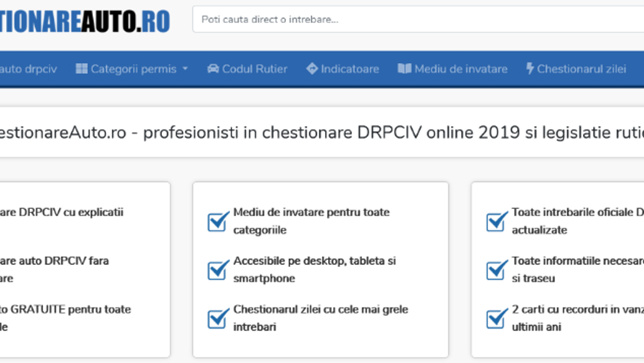The width and height of the screenshot is (644, 363).
Task: Click the open book icon for Mediu de invatare
Action: (x=404, y=69)
